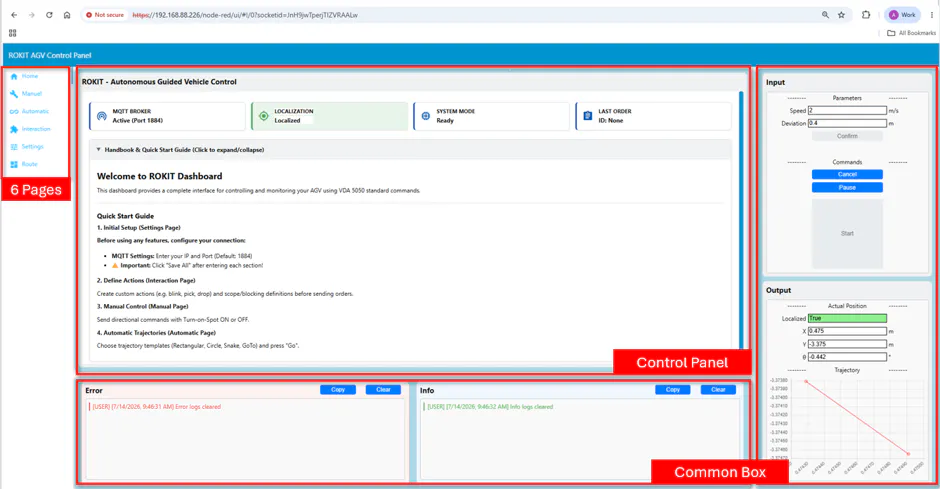The width and height of the screenshot is (940, 489).
Task: Click the Last Order ID card
Action: click(653, 116)
